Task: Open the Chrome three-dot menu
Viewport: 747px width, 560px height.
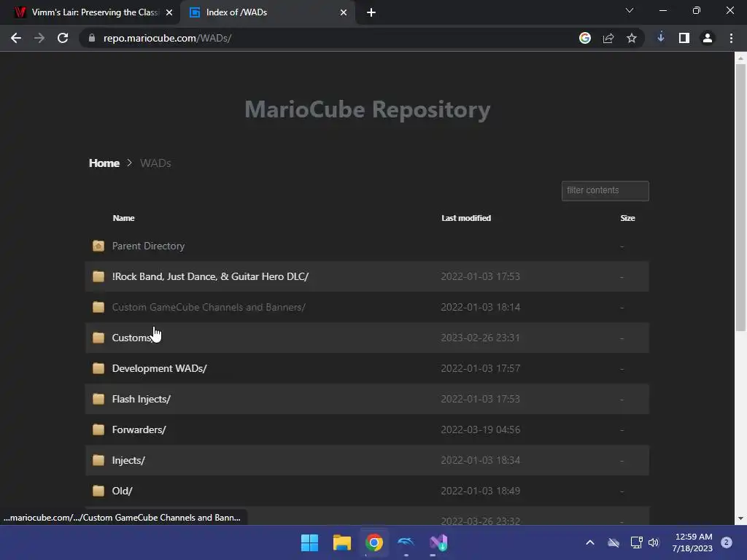Action: 731,38
